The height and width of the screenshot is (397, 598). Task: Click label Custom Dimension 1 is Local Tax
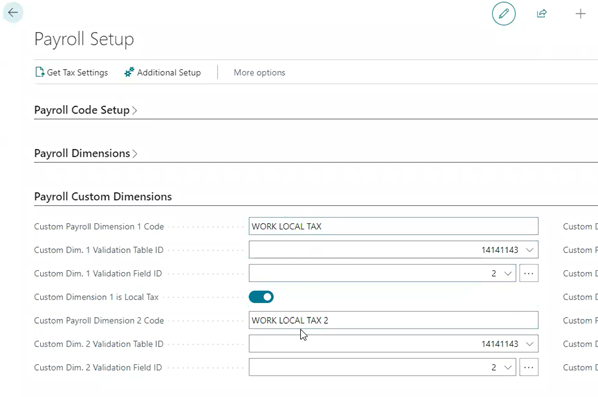[x=96, y=297]
